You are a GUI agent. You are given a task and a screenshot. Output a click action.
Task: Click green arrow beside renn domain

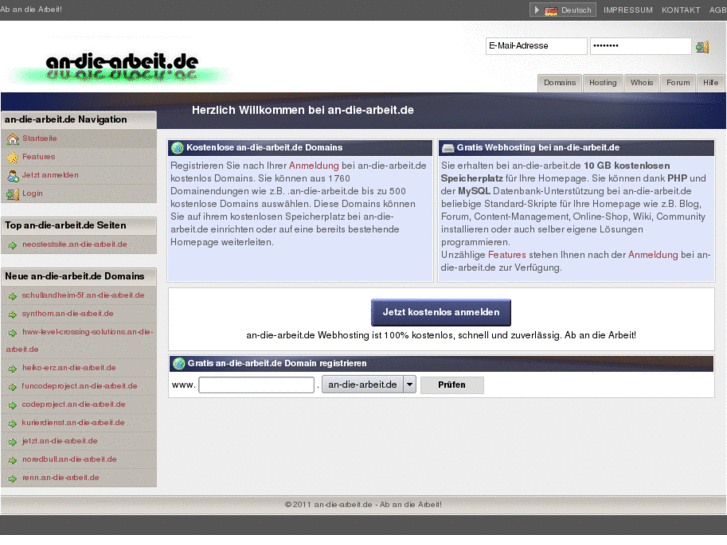point(12,478)
